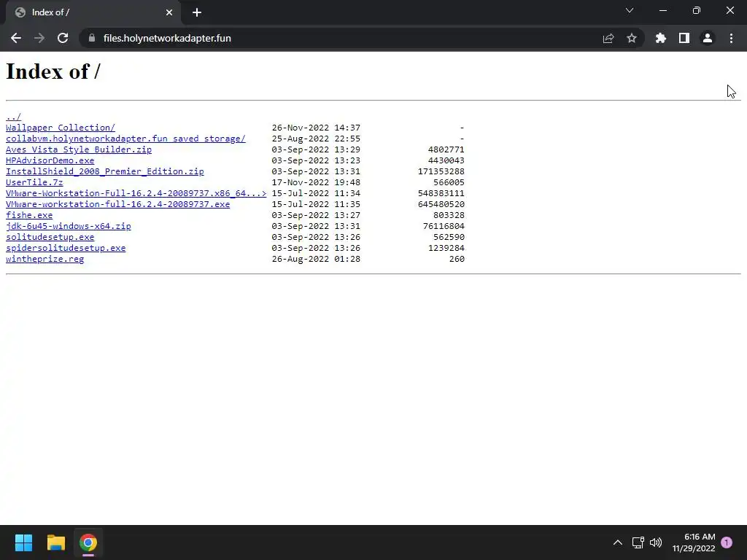Screen dimensions: 747x560
Task: Download VMware-Workstation-Full x86_64 truncated link
Action: coord(136,193)
